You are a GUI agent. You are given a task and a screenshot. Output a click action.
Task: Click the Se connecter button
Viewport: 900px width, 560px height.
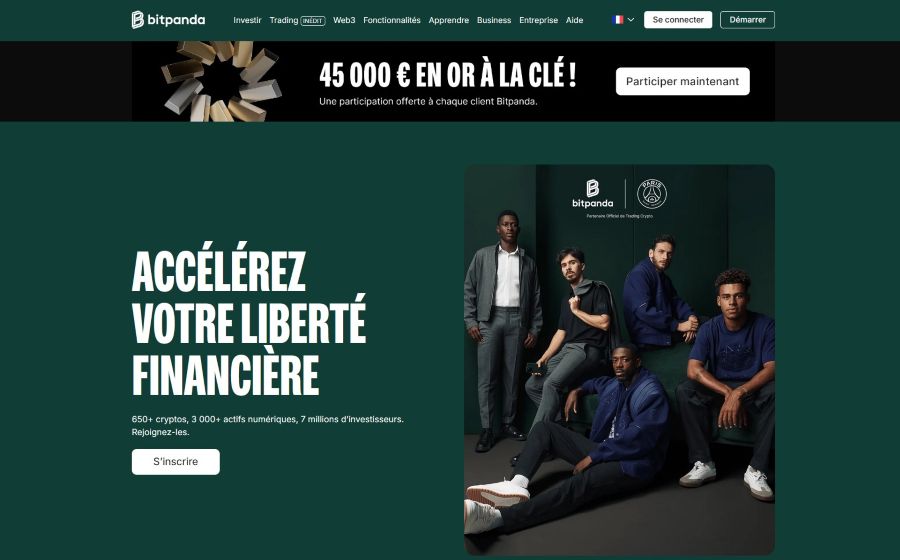(x=678, y=20)
